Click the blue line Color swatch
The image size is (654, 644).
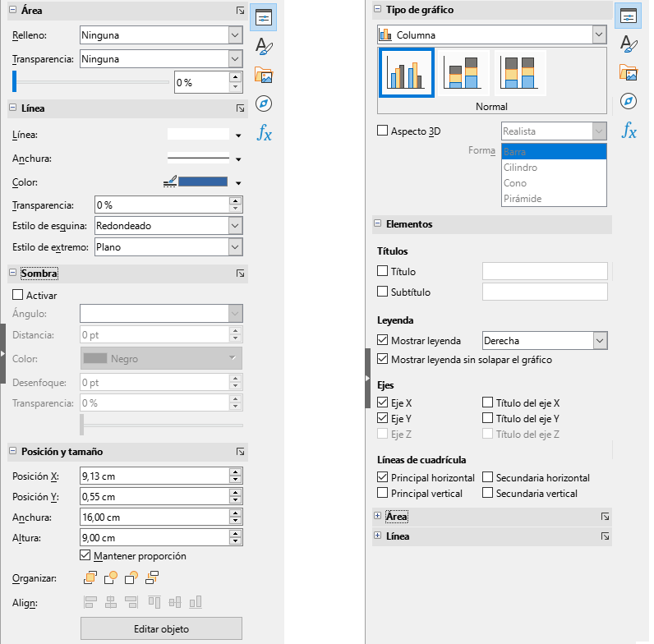[x=203, y=182]
